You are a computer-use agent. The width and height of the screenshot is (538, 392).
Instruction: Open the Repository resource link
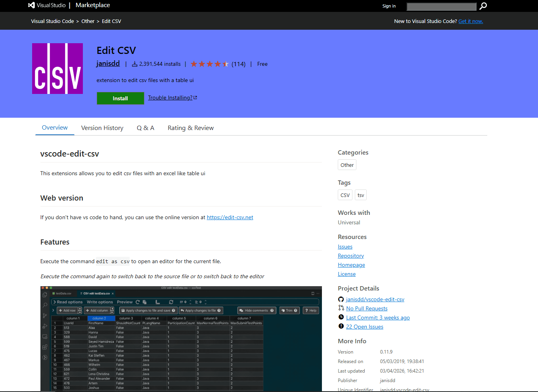pos(351,256)
